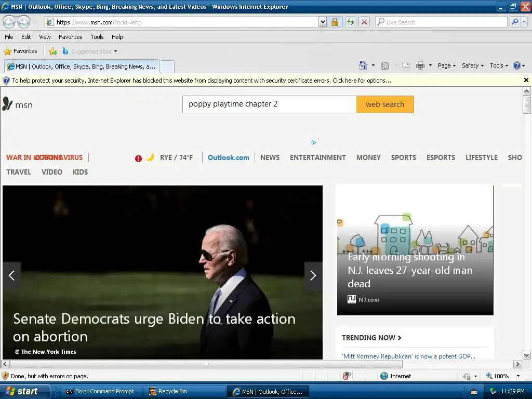Open the Tools menu in menu bar
Viewport: 532px width, 399px height.
(97, 37)
